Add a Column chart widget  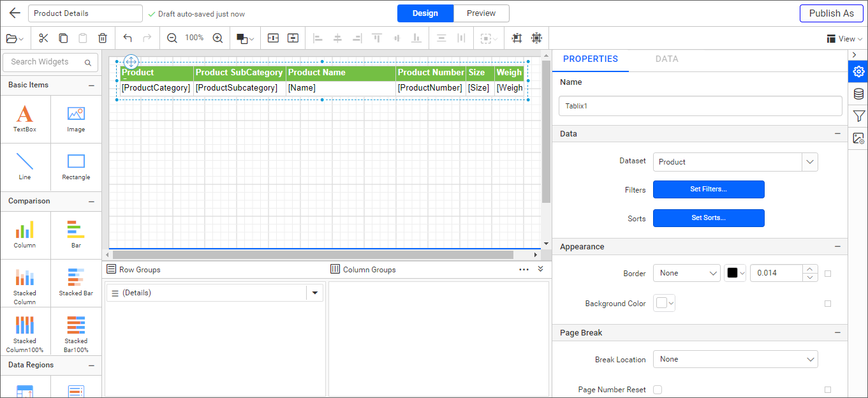tap(25, 235)
